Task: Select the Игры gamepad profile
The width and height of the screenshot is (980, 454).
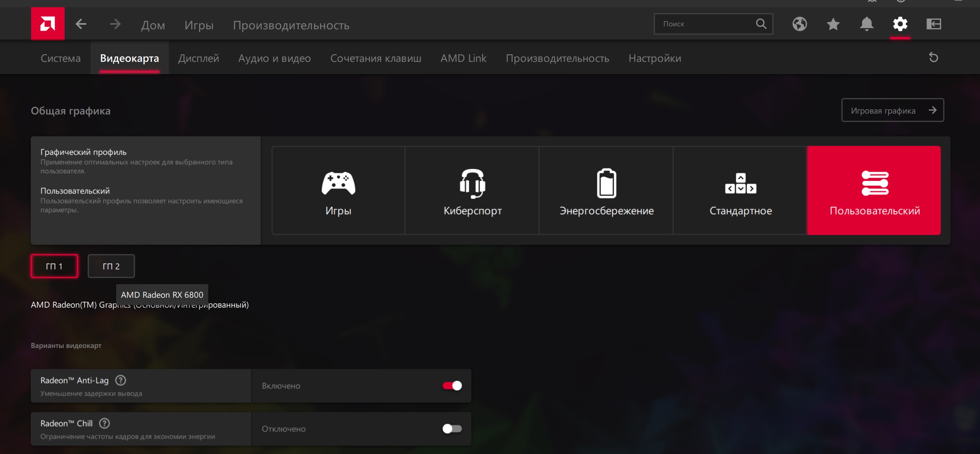Action: [x=338, y=191]
